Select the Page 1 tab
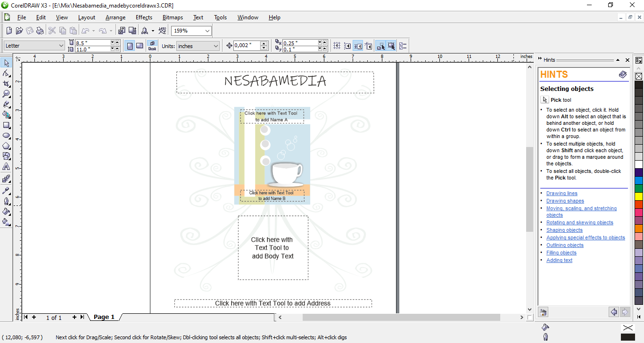Screen dimensions: 644x343 pyautogui.click(x=104, y=317)
